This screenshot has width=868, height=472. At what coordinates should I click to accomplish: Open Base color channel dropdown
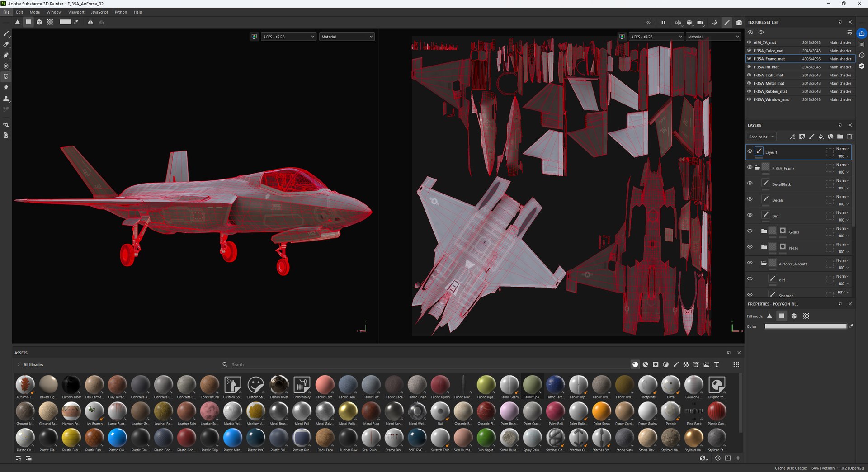(761, 137)
